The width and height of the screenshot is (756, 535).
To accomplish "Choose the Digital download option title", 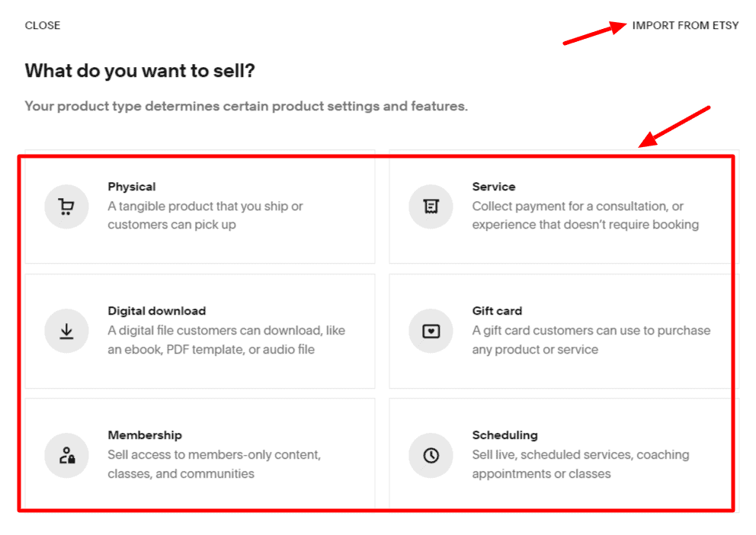I will click(x=157, y=311).
